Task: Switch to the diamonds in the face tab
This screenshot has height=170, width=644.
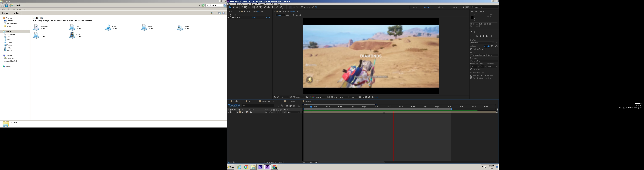Action: [x=269, y=101]
